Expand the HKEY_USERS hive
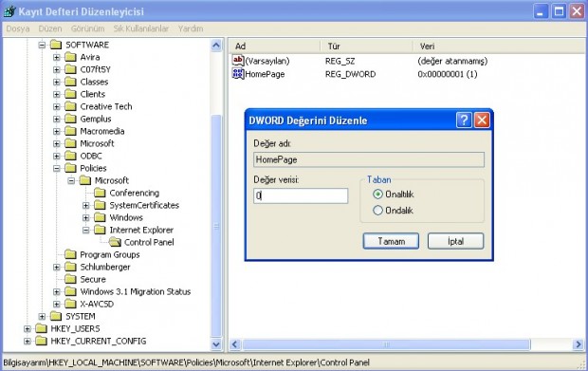Image resolution: width=588 pixels, height=371 pixels. click(x=28, y=328)
